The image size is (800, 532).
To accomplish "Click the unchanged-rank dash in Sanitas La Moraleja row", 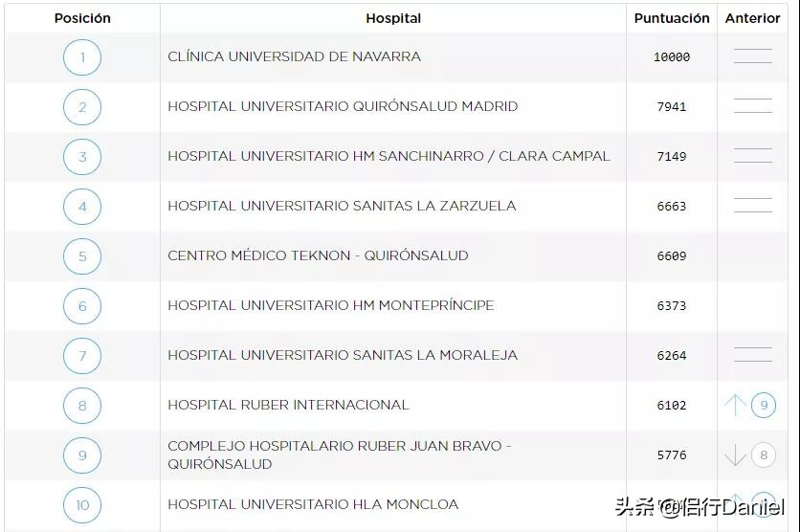I will point(753,355).
